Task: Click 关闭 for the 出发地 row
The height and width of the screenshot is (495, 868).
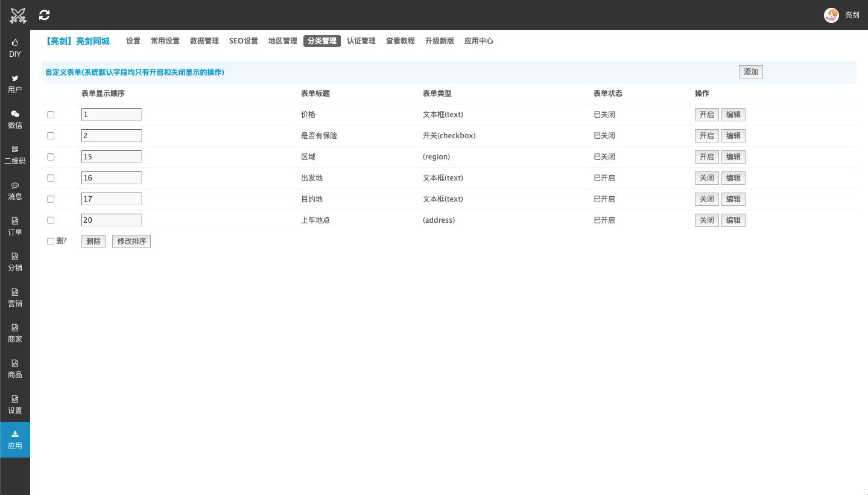Action: (707, 178)
